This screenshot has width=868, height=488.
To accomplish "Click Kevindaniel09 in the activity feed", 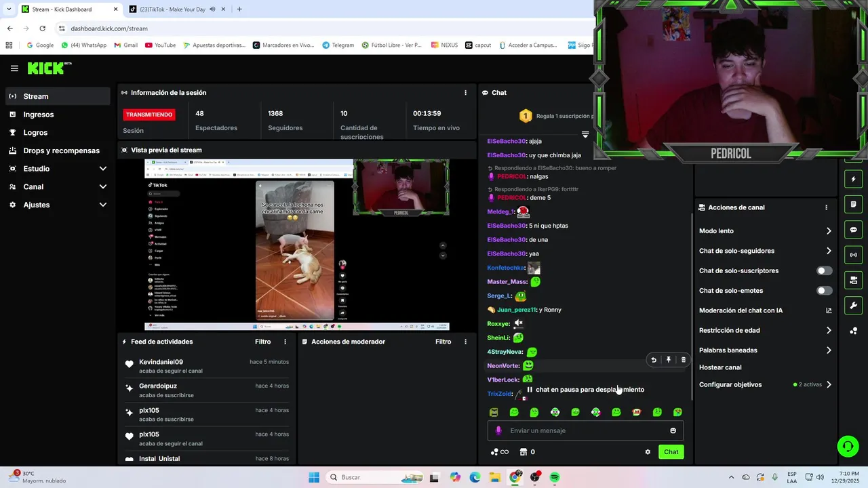I will pos(161,362).
